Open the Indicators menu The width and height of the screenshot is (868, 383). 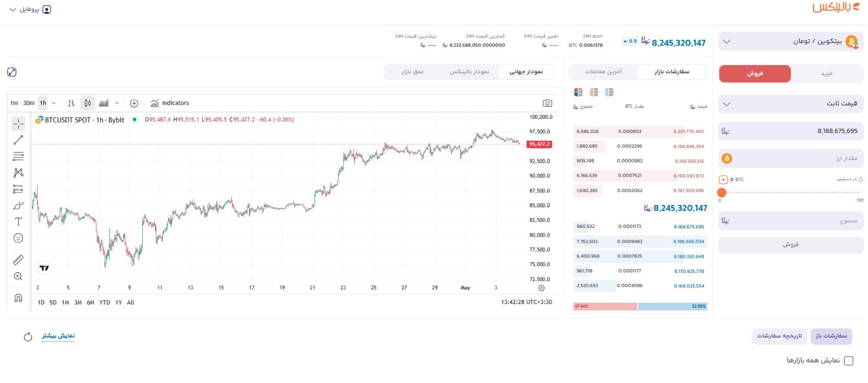[x=170, y=103]
